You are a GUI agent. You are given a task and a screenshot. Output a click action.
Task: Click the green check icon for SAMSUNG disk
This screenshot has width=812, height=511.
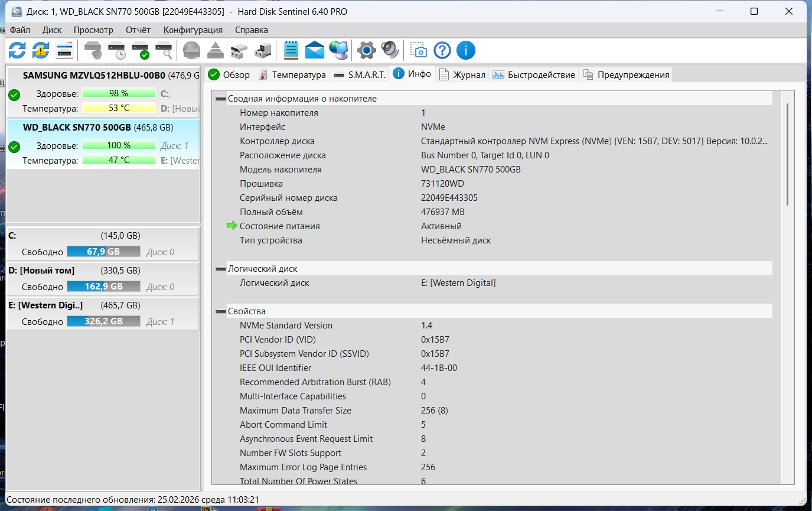pyautogui.click(x=15, y=95)
